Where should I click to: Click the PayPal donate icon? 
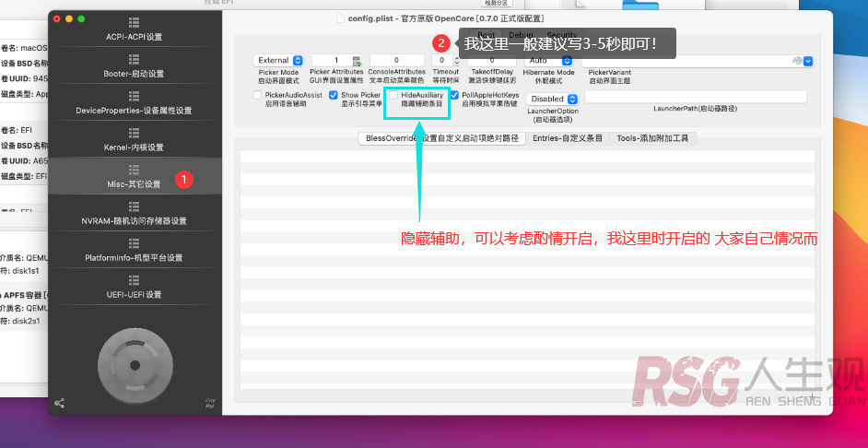click(210, 403)
